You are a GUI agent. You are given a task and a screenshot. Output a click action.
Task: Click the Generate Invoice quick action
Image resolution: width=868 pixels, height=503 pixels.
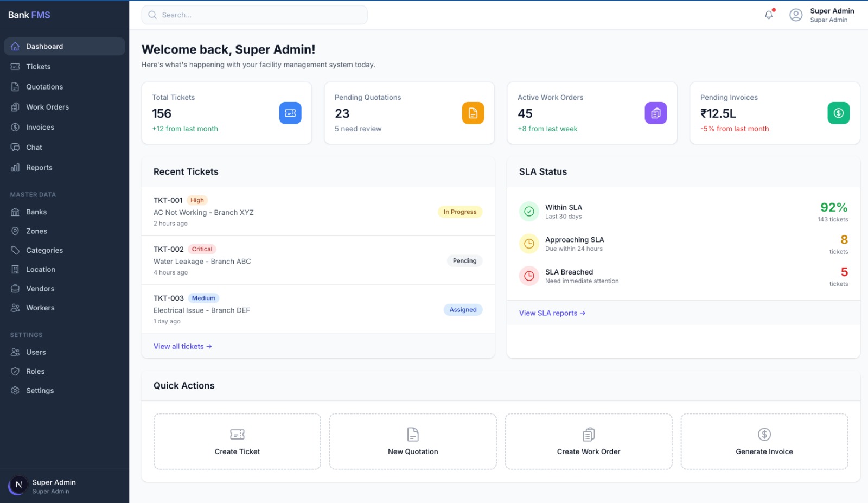click(x=764, y=441)
